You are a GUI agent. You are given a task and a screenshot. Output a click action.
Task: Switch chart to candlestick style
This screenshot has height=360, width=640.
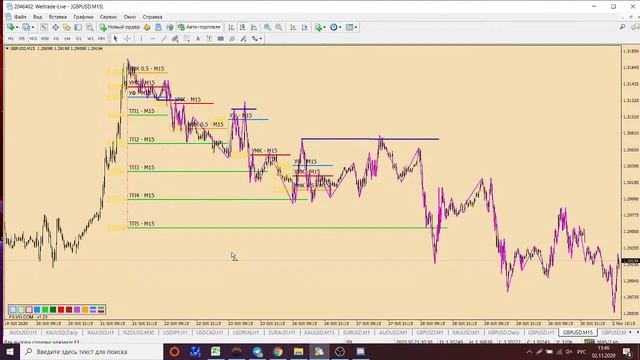[242, 27]
